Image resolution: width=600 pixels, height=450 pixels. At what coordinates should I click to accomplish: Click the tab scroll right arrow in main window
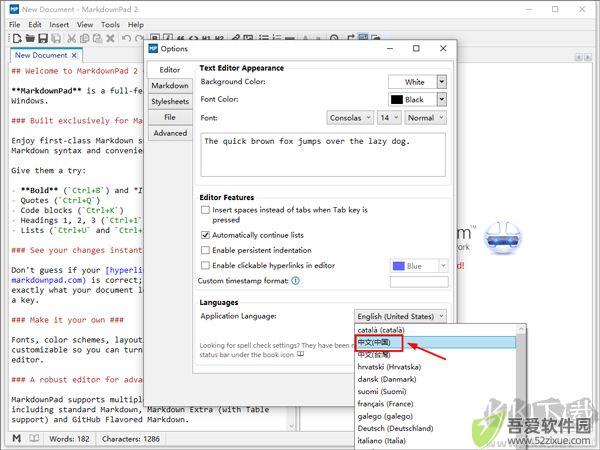[588, 57]
